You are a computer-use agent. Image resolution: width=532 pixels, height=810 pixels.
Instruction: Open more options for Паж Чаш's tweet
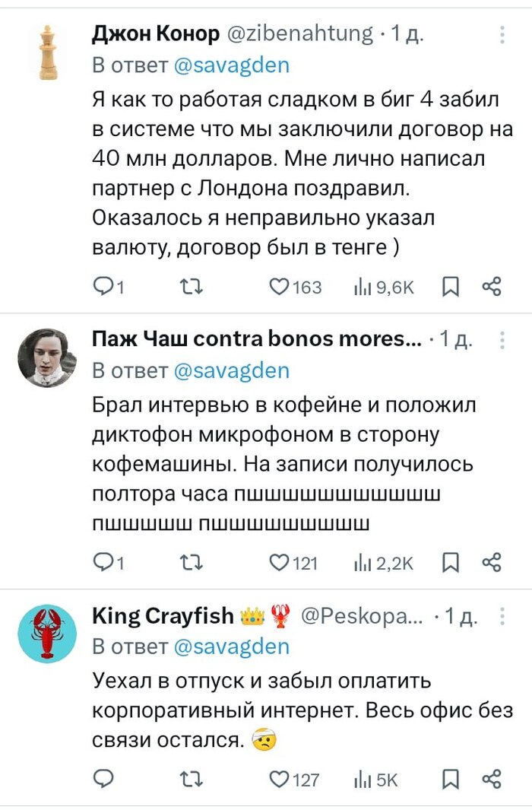click(502, 340)
